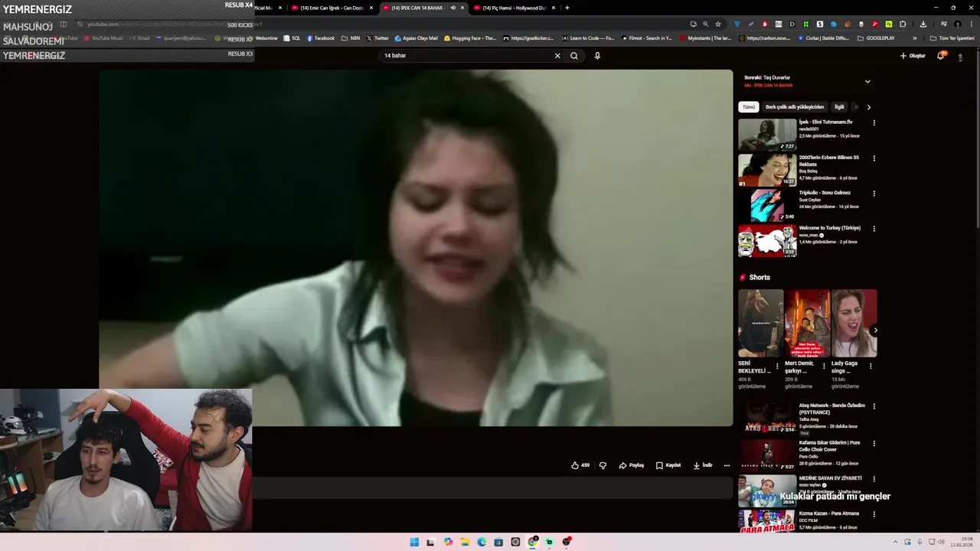Save the video with Kaydet

(x=668, y=465)
